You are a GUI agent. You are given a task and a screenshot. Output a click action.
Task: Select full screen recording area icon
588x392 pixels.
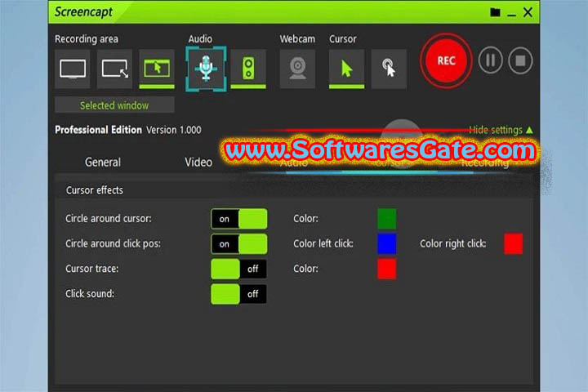73,69
